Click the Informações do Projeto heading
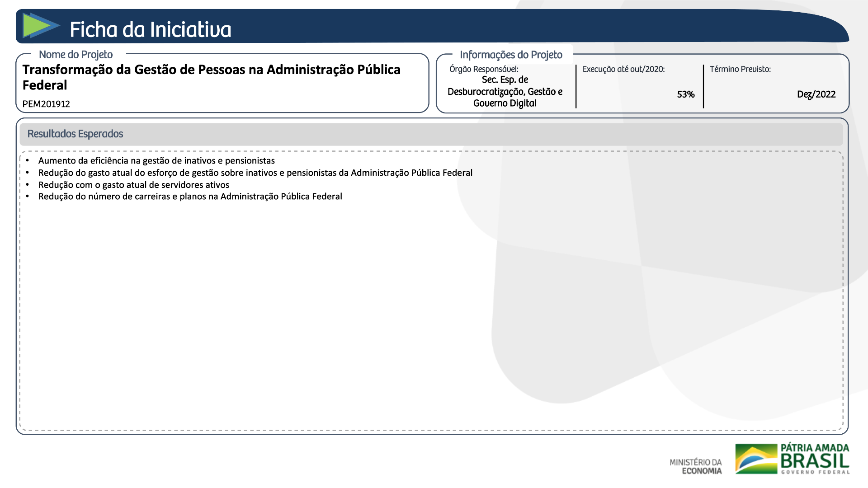 coord(511,55)
